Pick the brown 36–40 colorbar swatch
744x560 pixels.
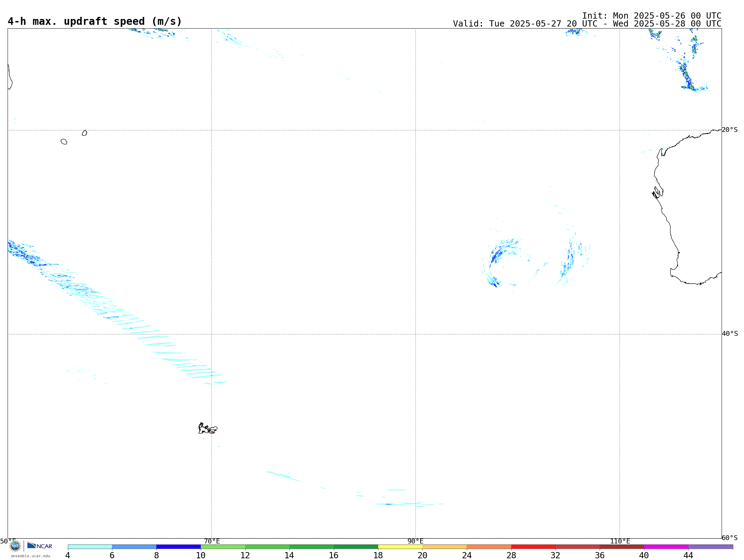tap(622, 547)
